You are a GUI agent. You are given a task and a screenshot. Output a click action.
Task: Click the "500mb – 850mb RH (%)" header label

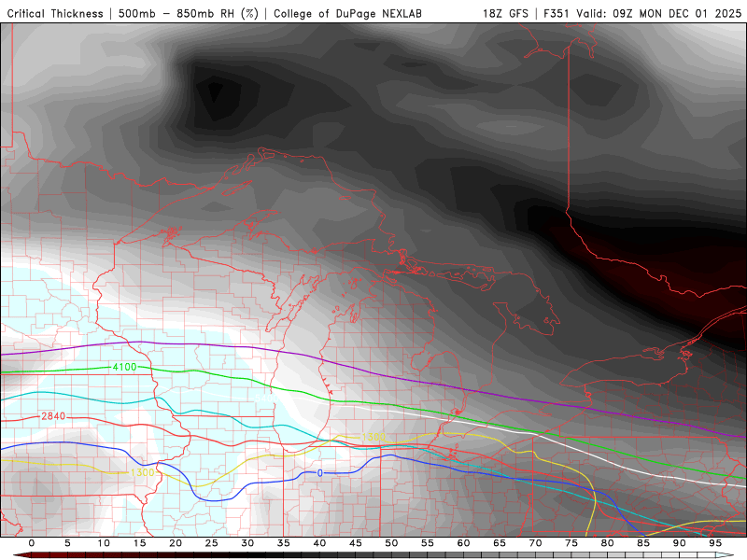pos(189,13)
